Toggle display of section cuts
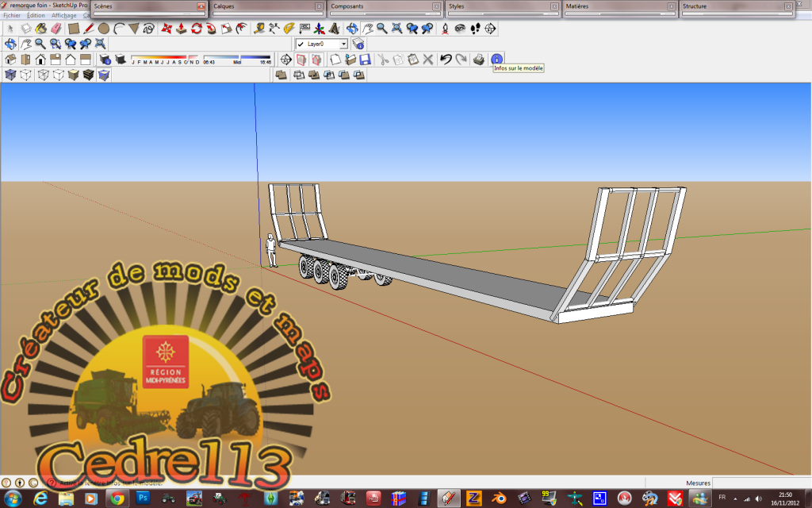Viewport: 812px width, 508px height. [x=316, y=60]
